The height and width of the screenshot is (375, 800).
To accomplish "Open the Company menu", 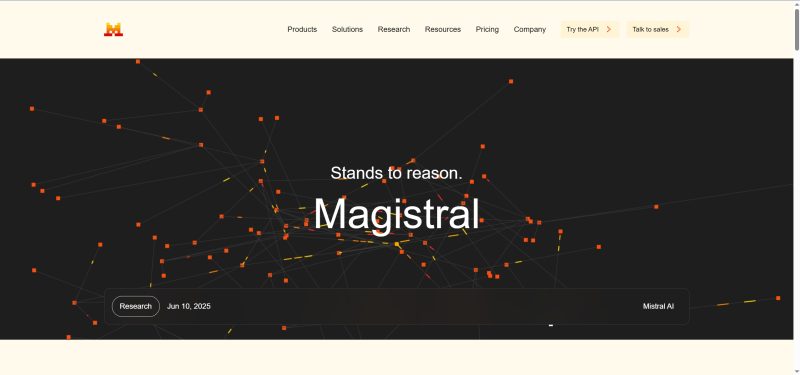I will pos(529,30).
